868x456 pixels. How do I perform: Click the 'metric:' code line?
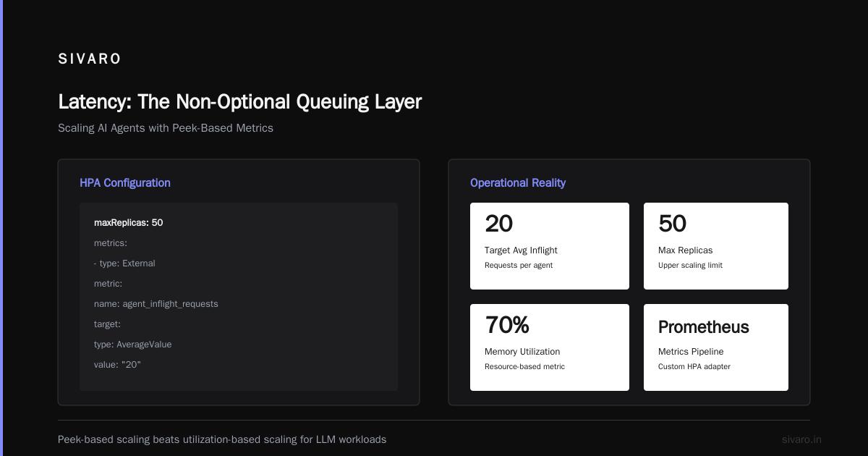click(x=108, y=283)
